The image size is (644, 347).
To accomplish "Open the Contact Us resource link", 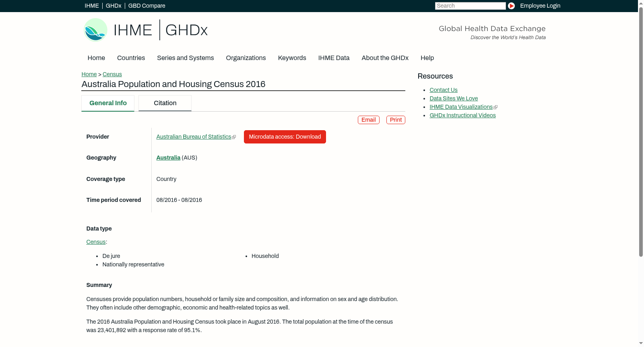I will pyautogui.click(x=444, y=90).
